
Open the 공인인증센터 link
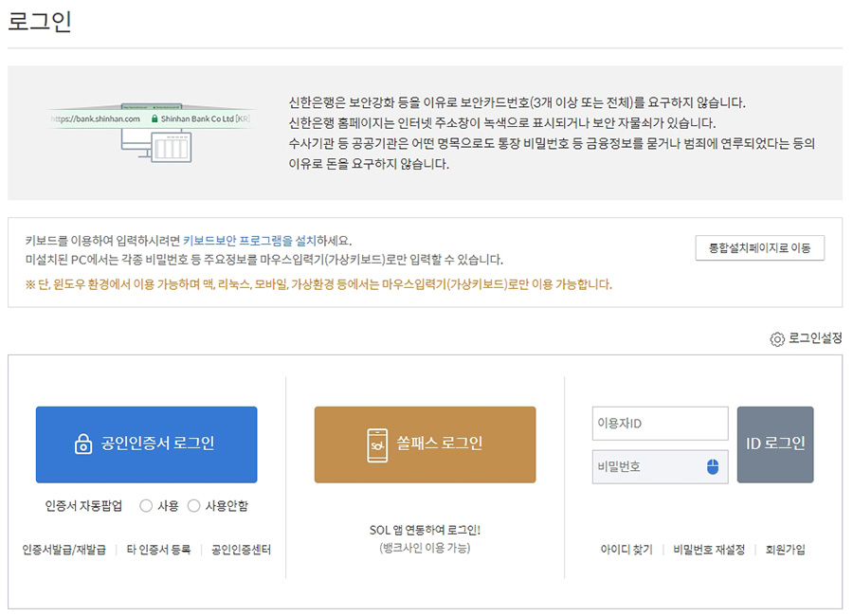(241, 550)
